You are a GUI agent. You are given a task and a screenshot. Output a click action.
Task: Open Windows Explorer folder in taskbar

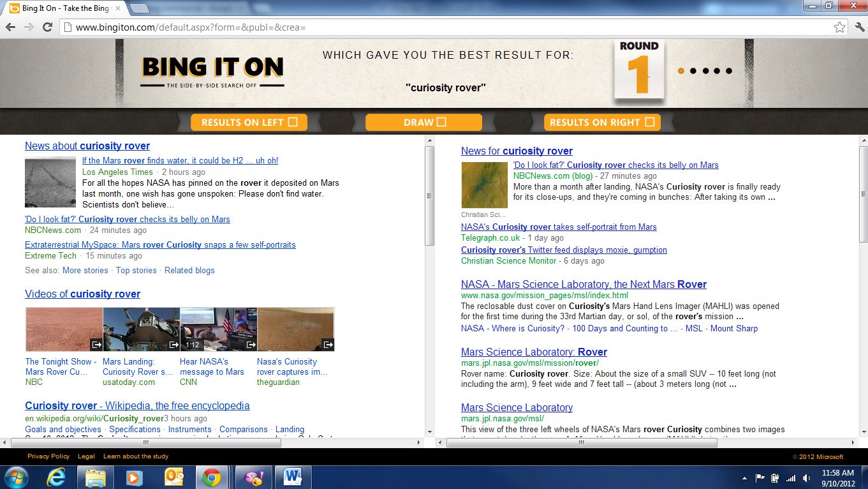96,477
